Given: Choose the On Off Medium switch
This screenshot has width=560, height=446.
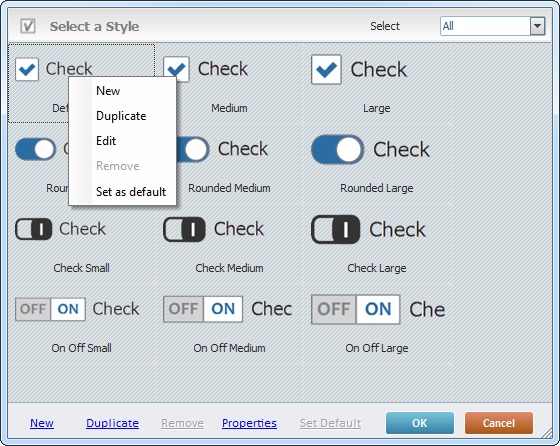Looking at the screenshot, I should coord(203,309).
